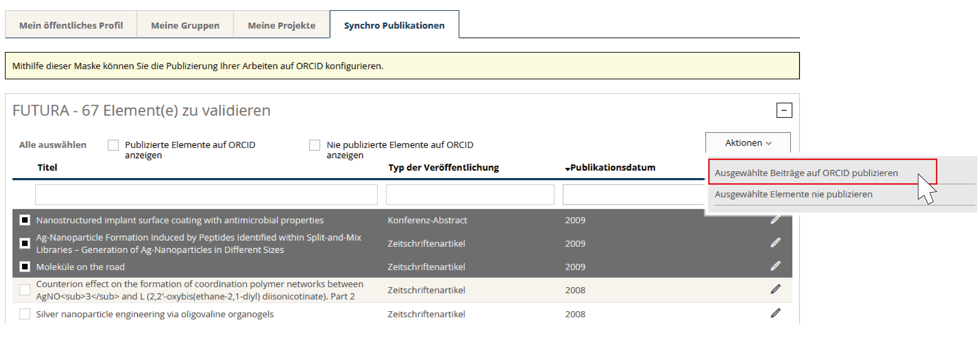
Task: Uncheck Ag-Nanoparticle Formation row checkbox
Action: click(25, 243)
